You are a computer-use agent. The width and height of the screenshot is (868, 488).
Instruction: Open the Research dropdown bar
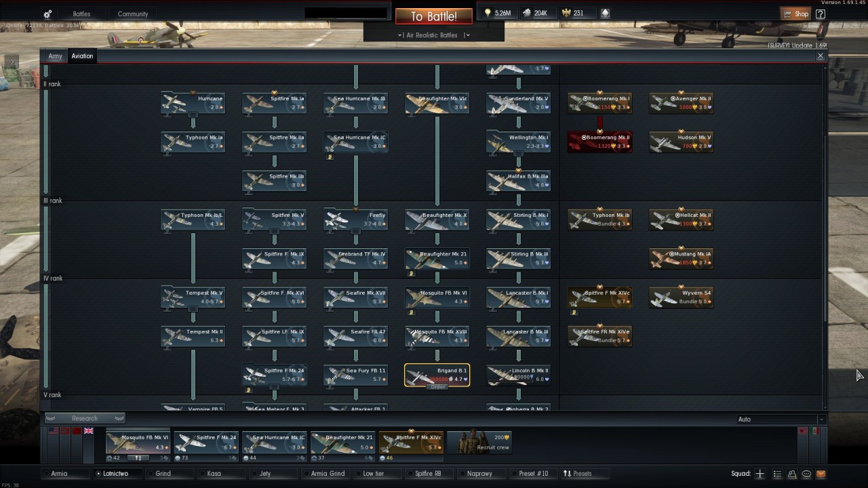tap(85, 418)
